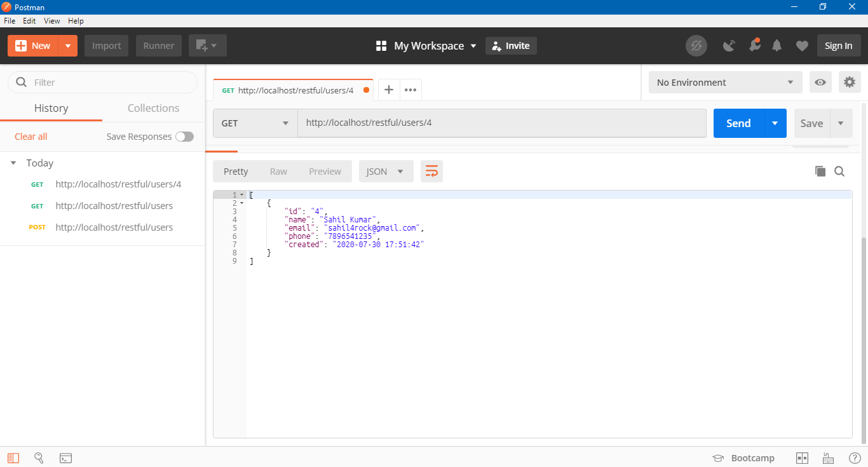This screenshot has width=868, height=467.
Task: Open the notifications bell
Action: click(x=776, y=45)
